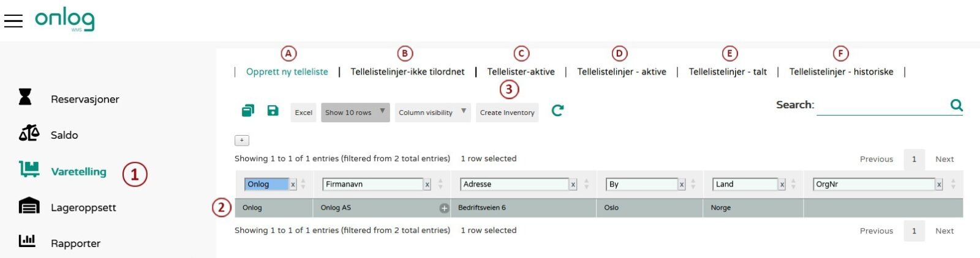This screenshot has height=258, width=980.
Task: Open the Rapporter chart section
Action: [x=75, y=243]
